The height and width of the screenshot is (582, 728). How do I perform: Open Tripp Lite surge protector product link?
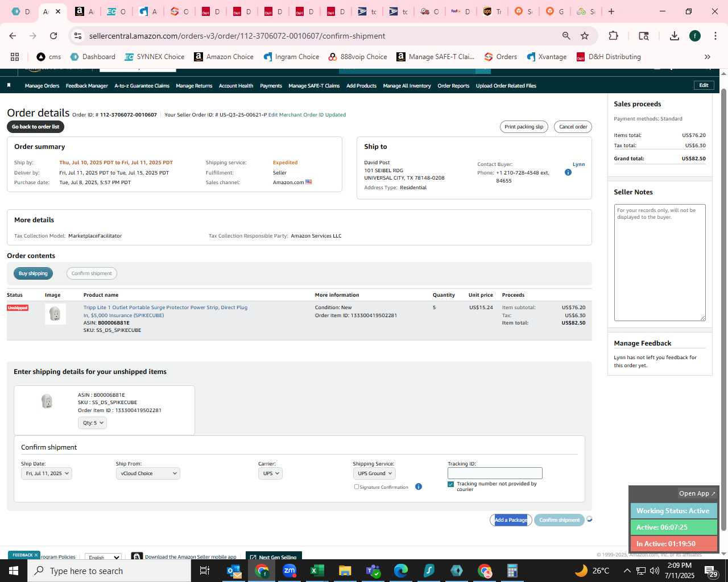coord(166,311)
